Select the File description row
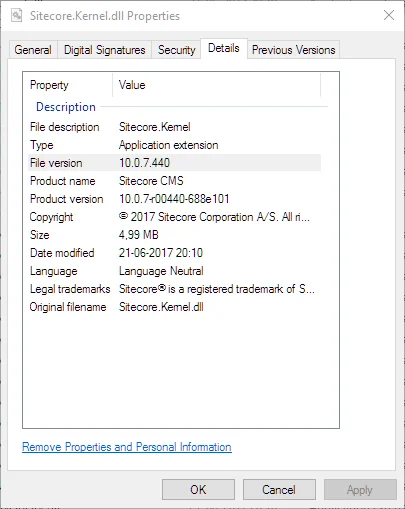This screenshot has width=405, height=509. point(174,127)
